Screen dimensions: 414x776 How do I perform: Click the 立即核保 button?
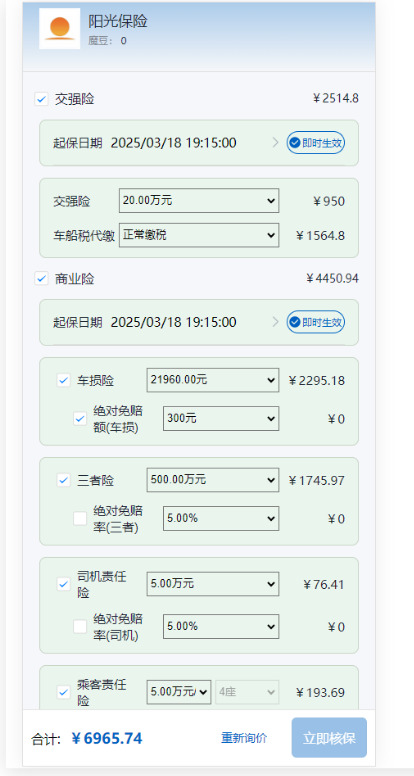tap(329, 738)
